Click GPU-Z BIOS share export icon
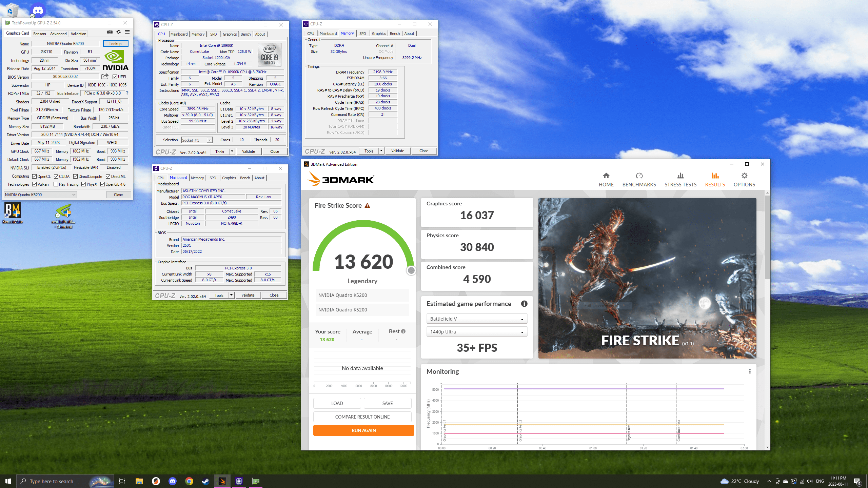The width and height of the screenshot is (868, 488). tap(105, 77)
